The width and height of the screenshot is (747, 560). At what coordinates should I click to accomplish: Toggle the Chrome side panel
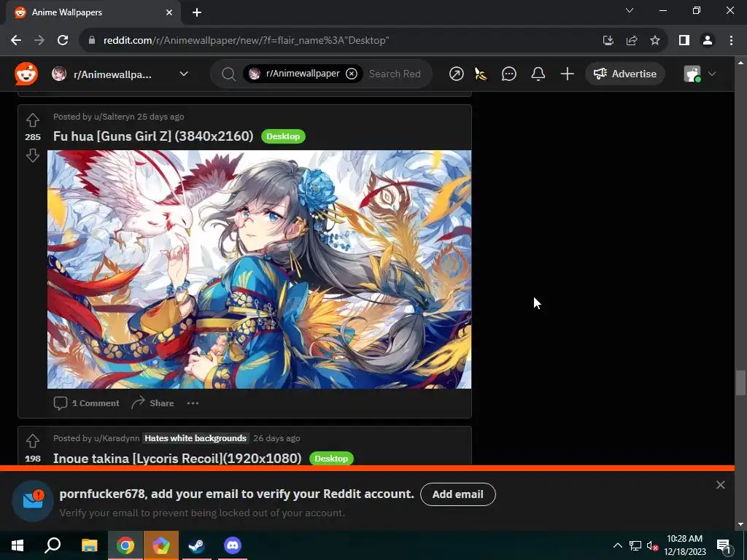684,41
